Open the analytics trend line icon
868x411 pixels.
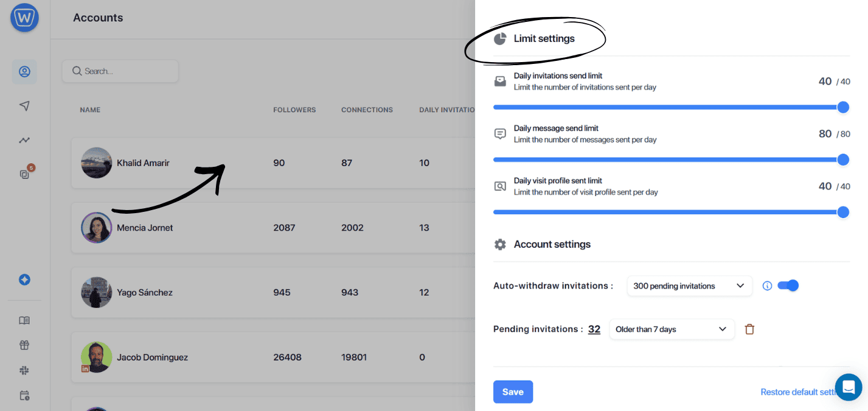click(24, 140)
